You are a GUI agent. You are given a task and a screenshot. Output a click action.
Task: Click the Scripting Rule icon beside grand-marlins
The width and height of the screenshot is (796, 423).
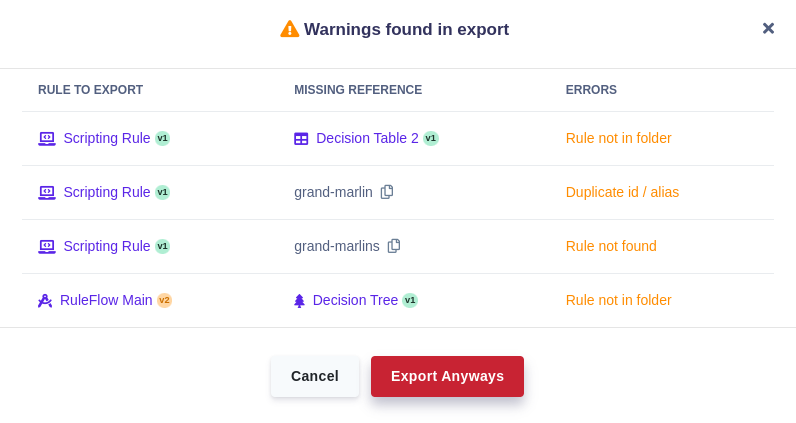tap(47, 246)
